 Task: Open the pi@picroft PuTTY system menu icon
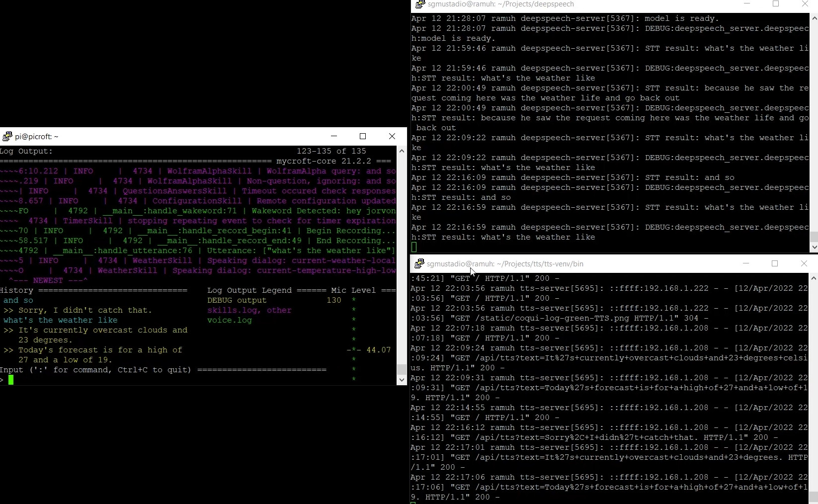click(8, 136)
